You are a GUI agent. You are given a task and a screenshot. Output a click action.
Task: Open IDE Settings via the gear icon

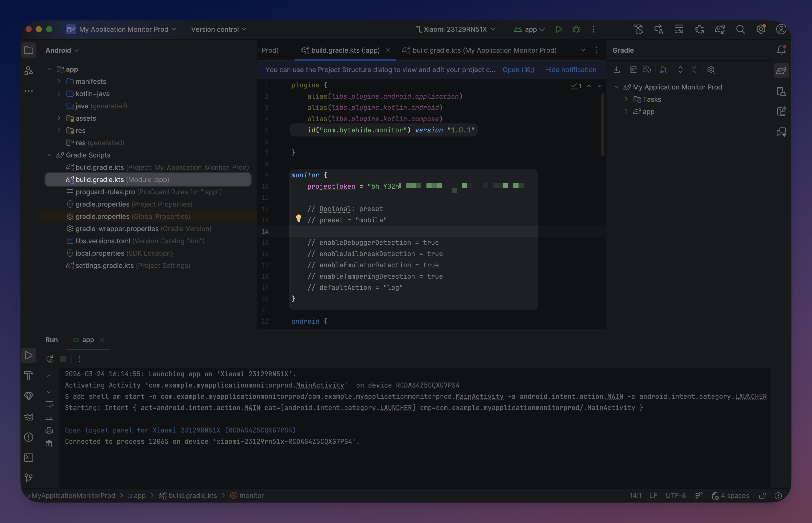point(761,30)
